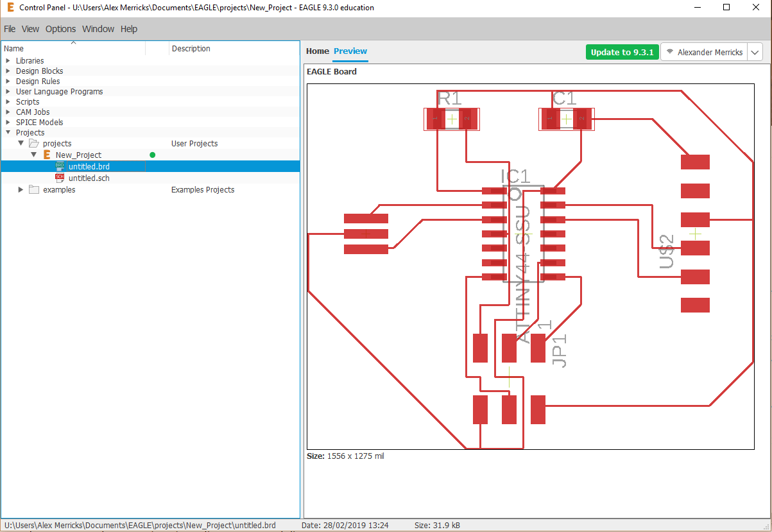Click the EAGLE board preview thumbnail

point(530,266)
